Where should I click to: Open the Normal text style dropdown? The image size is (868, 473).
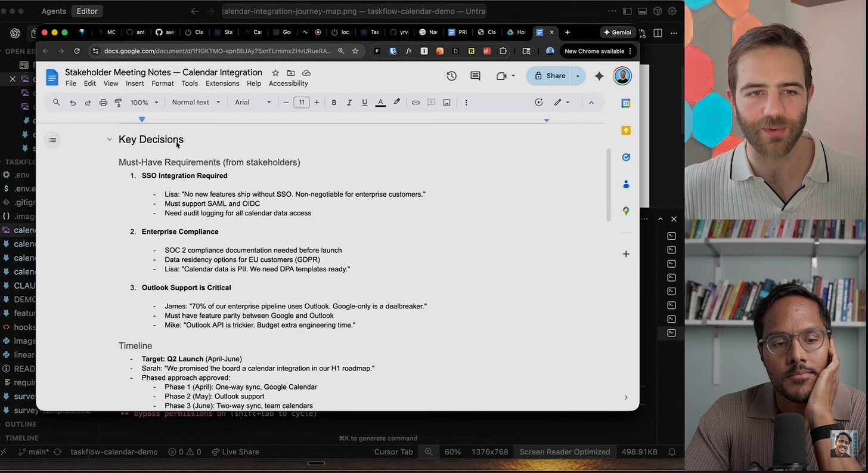tap(196, 103)
